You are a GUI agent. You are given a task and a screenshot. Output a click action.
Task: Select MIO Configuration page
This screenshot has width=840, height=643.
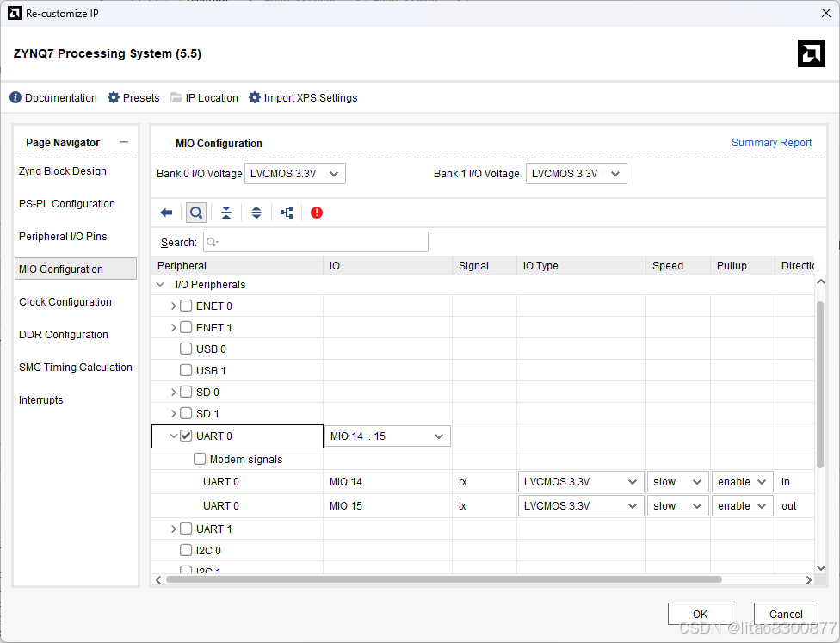(x=76, y=269)
